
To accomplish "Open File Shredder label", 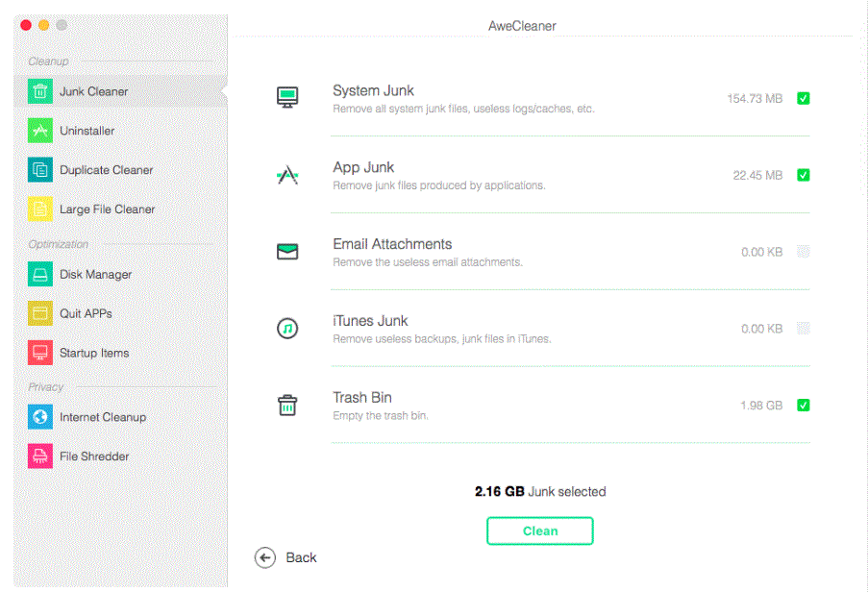I will coord(94,456).
